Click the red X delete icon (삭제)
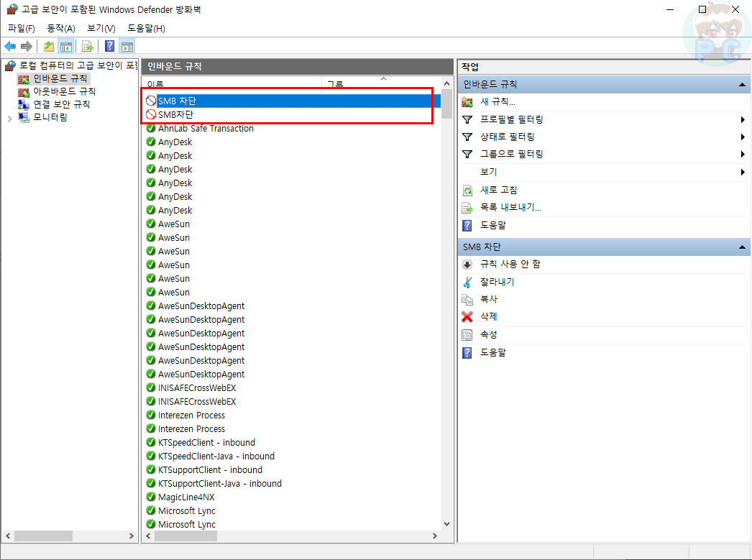 pyautogui.click(x=467, y=317)
